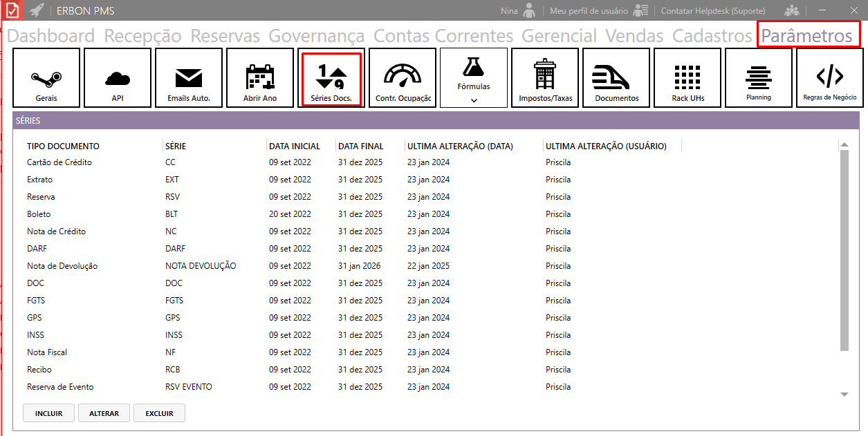The width and height of the screenshot is (868, 436).
Task: Switch to the Reservas tab
Action: [x=225, y=36]
